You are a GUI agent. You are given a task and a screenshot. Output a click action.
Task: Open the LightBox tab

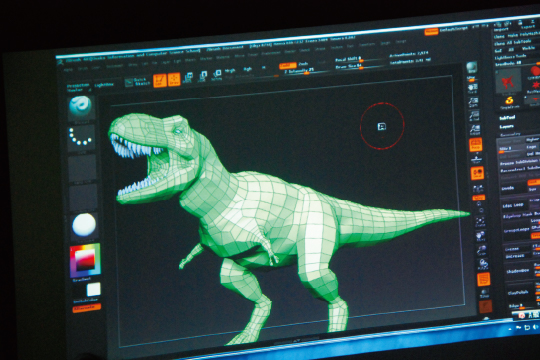[104, 85]
